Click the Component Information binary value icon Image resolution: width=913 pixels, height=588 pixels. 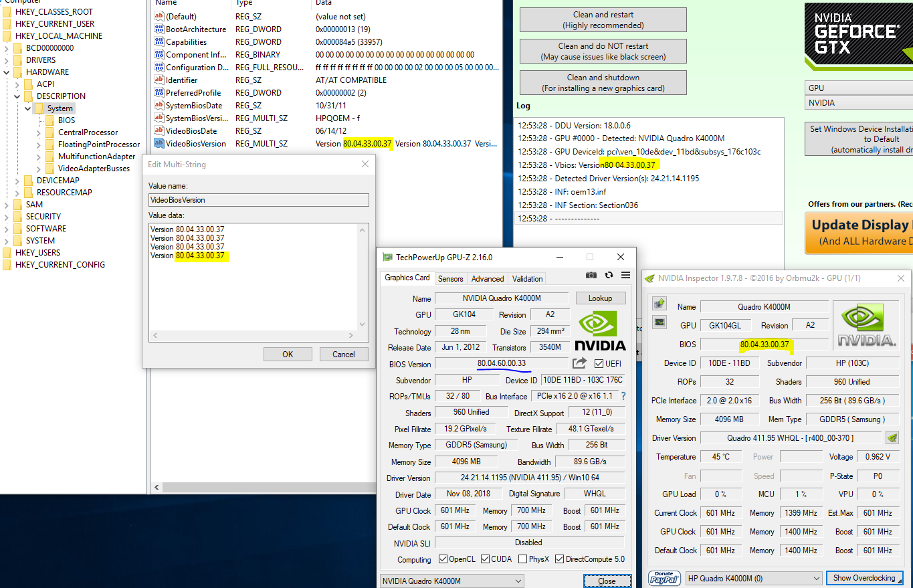point(159,54)
